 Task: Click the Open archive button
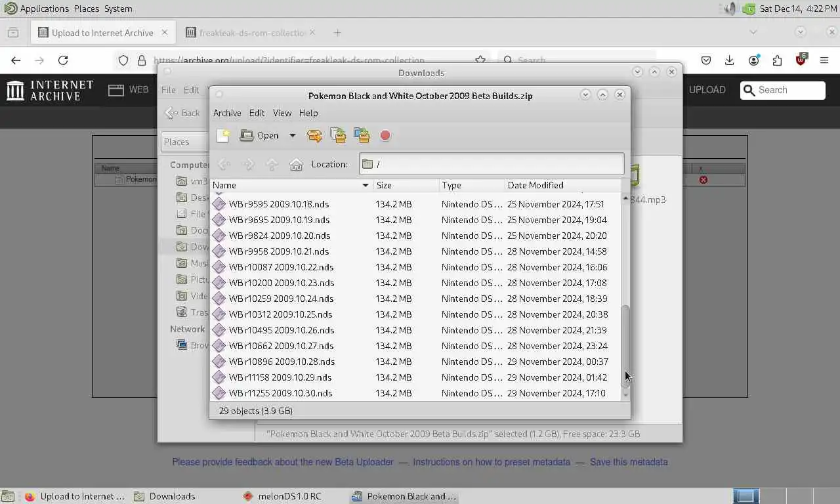(x=260, y=135)
